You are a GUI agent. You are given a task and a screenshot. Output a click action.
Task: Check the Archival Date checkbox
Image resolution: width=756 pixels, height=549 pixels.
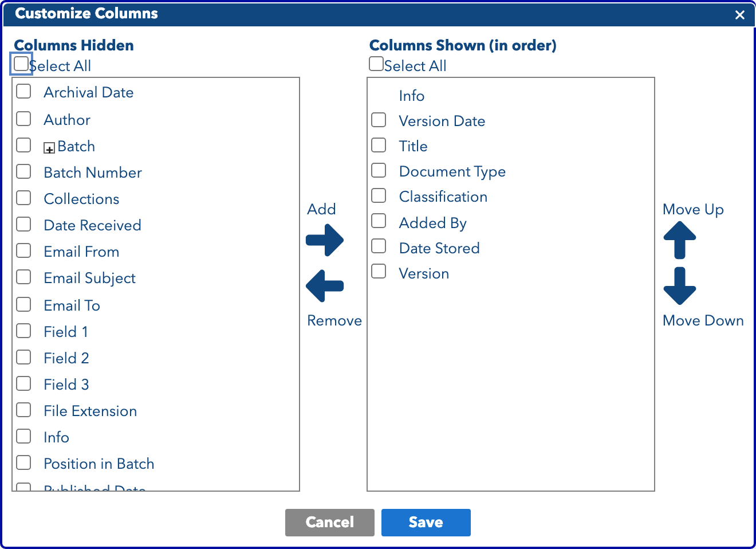coord(23,92)
